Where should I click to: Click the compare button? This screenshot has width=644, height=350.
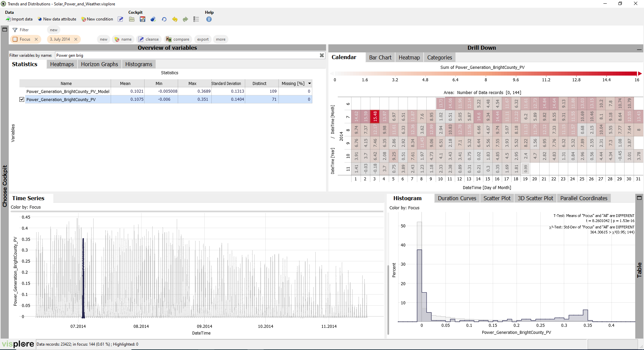coord(178,39)
